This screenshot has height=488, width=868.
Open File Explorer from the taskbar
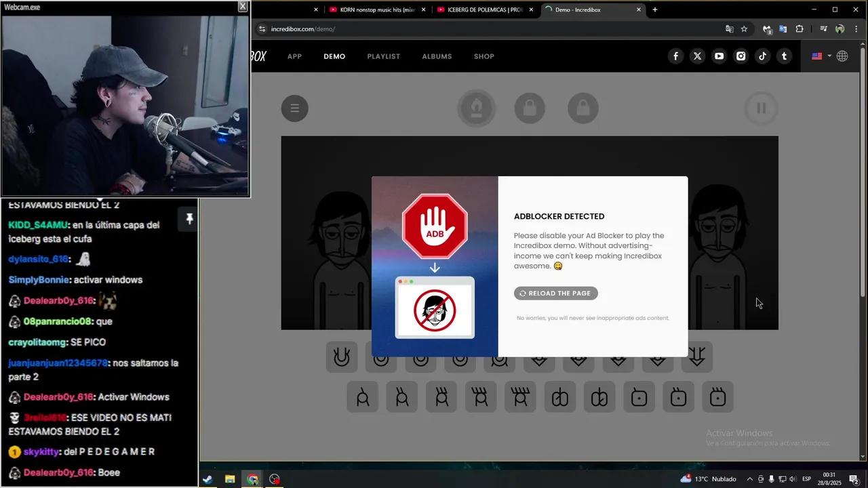coord(230,479)
